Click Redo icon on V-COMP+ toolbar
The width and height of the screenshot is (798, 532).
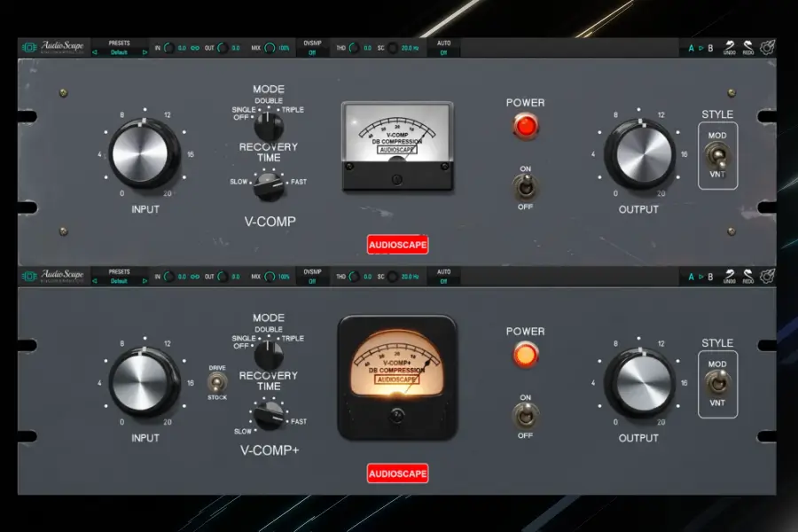747,277
